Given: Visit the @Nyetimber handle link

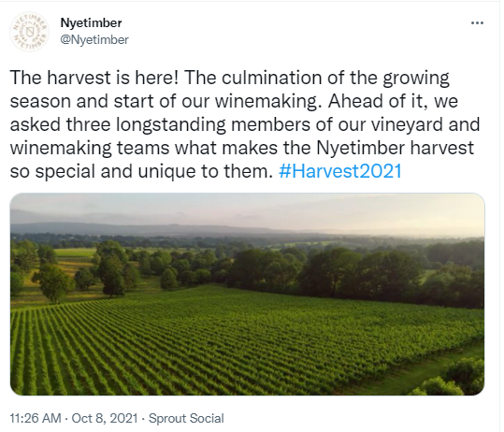Looking at the screenshot, I should [94, 39].
